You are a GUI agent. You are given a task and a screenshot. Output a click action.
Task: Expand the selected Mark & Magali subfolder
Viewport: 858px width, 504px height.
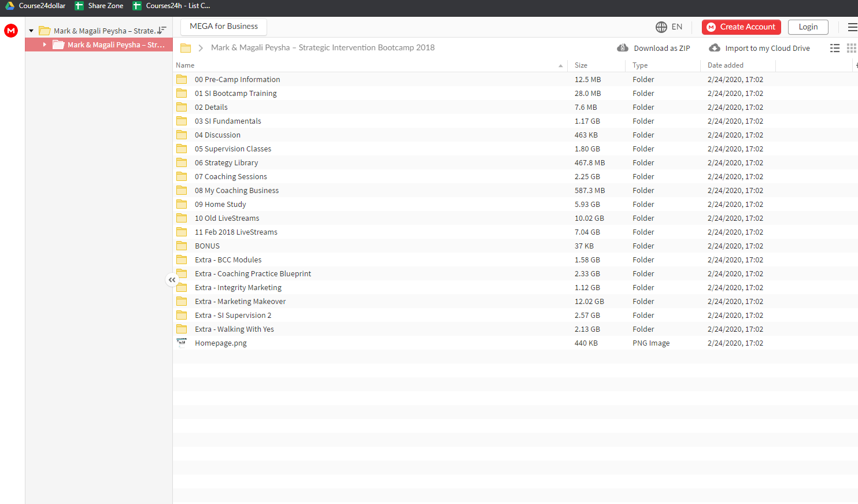(45, 45)
